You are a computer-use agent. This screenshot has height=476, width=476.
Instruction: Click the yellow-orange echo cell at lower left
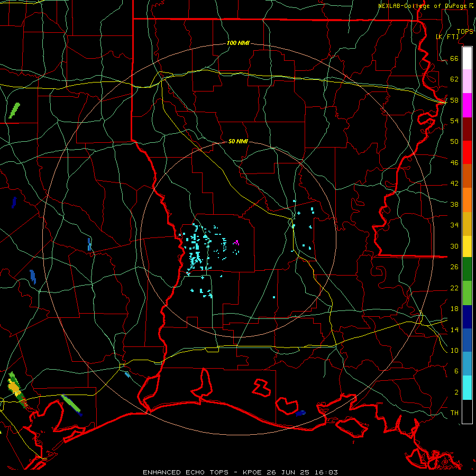click(x=14, y=388)
